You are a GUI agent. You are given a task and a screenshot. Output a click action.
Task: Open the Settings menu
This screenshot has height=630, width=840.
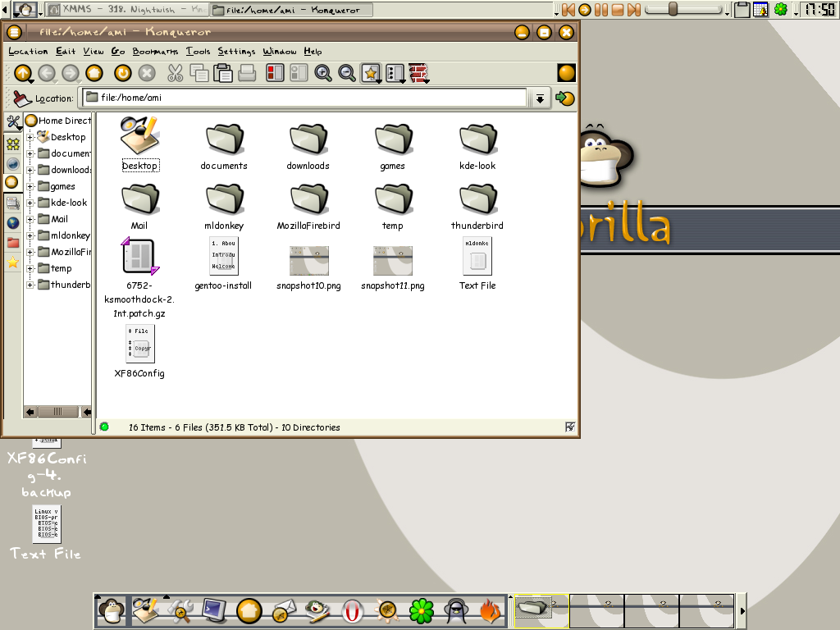(236, 52)
